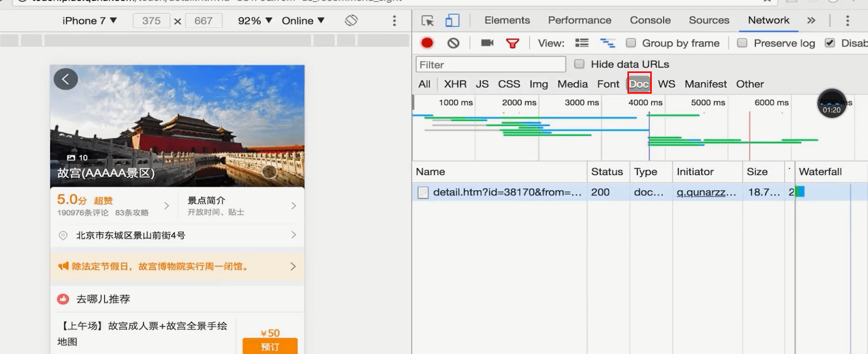Expand the address row chevron
Viewport: 868px width, 354px height.
(x=294, y=235)
